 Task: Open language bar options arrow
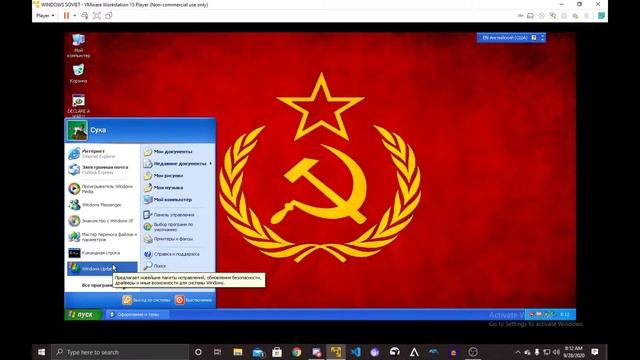[543, 38]
